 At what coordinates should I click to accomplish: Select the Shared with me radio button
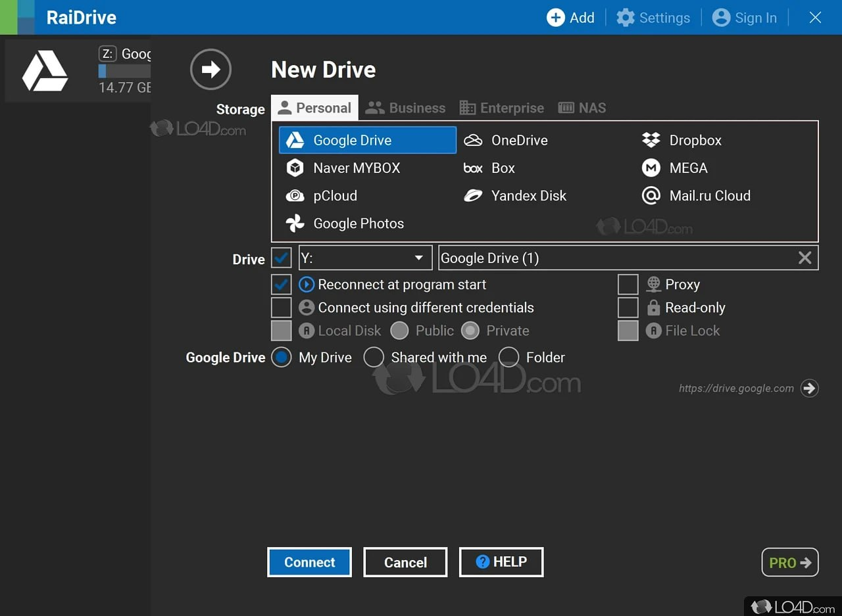[x=374, y=358]
